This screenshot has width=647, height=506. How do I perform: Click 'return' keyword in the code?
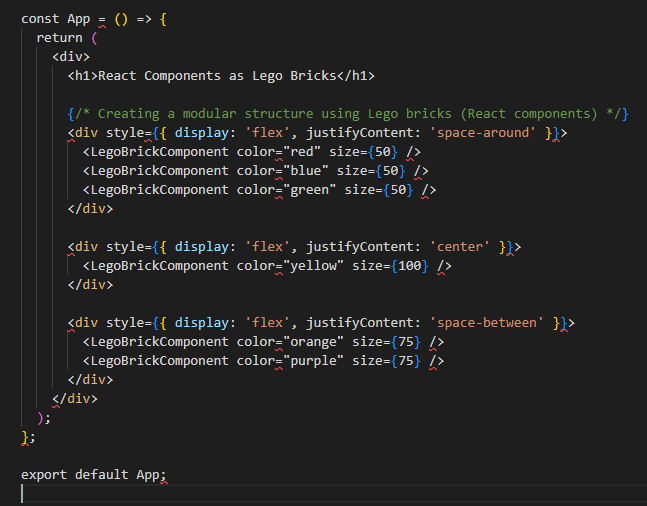pos(59,38)
